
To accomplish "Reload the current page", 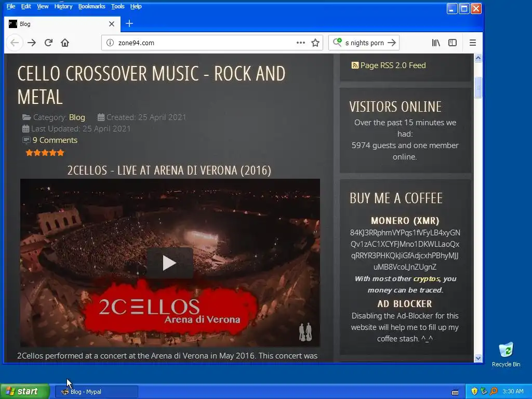I will tap(48, 43).
